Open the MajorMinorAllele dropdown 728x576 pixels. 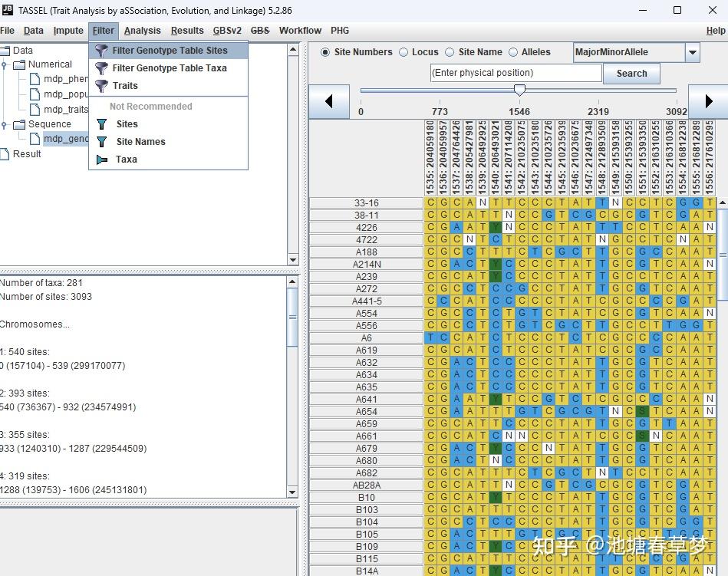(692, 52)
